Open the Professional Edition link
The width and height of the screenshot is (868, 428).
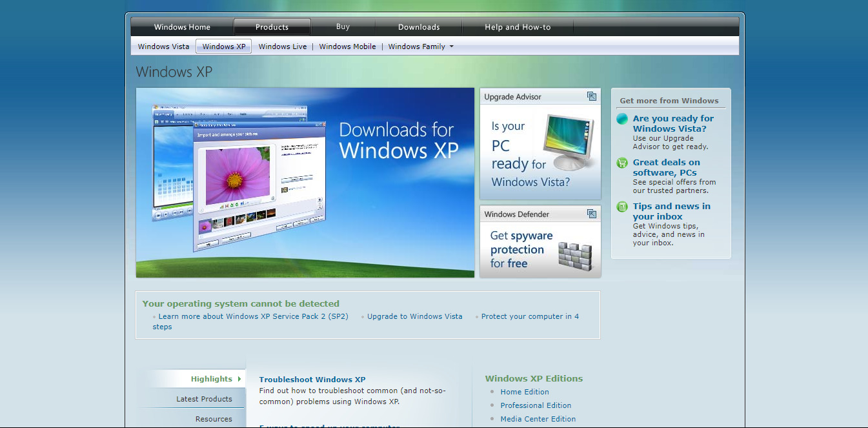tap(536, 405)
